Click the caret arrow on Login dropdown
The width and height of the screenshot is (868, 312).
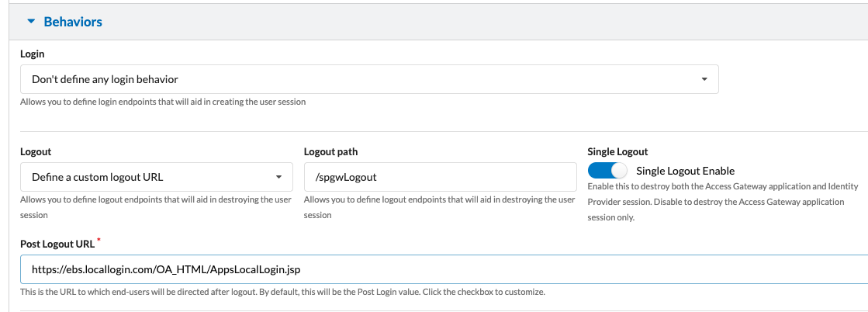click(704, 79)
